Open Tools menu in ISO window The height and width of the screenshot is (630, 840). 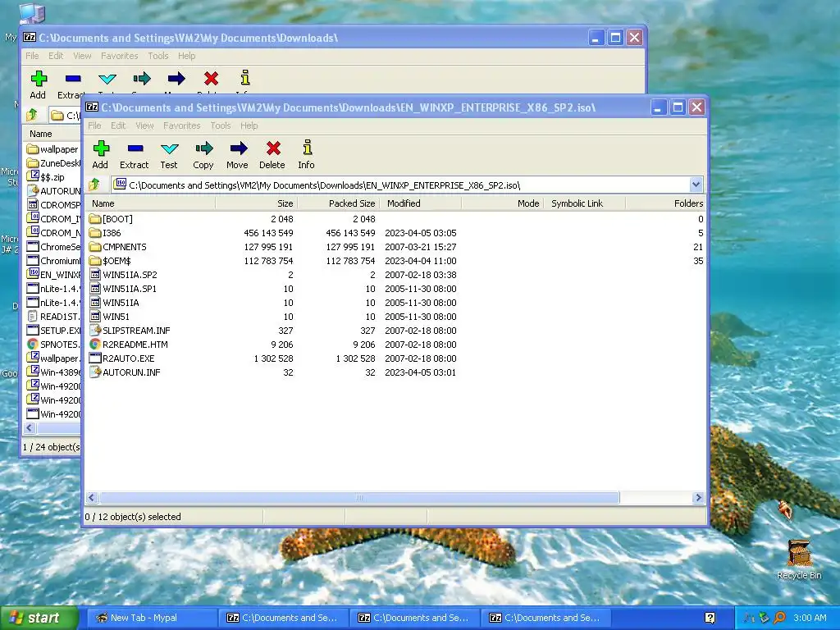(x=220, y=126)
